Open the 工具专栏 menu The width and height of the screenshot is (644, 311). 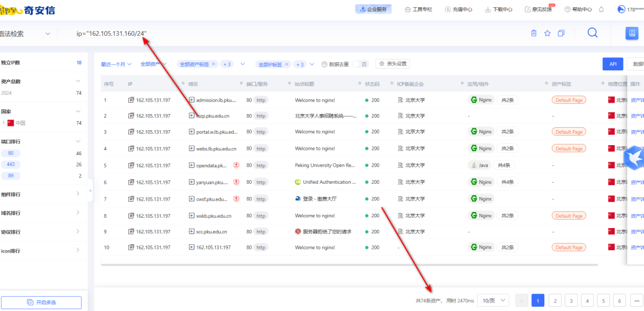pyautogui.click(x=419, y=10)
